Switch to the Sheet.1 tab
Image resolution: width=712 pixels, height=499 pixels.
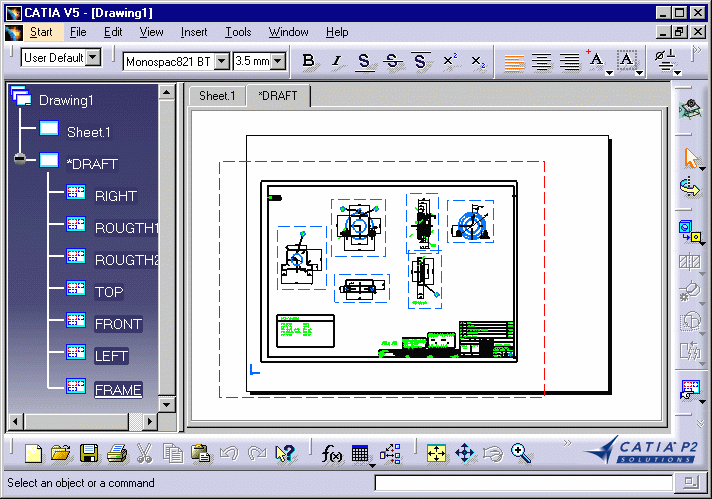click(x=217, y=96)
